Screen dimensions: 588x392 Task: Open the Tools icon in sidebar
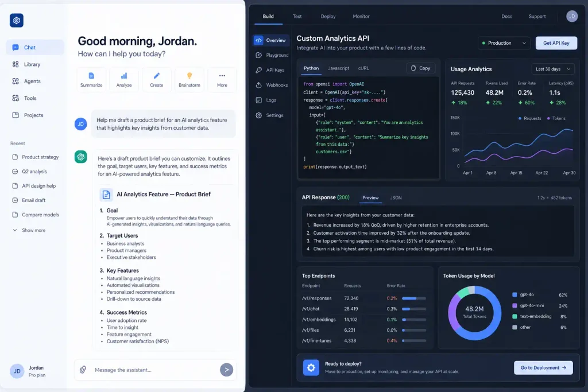(x=16, y=98)
